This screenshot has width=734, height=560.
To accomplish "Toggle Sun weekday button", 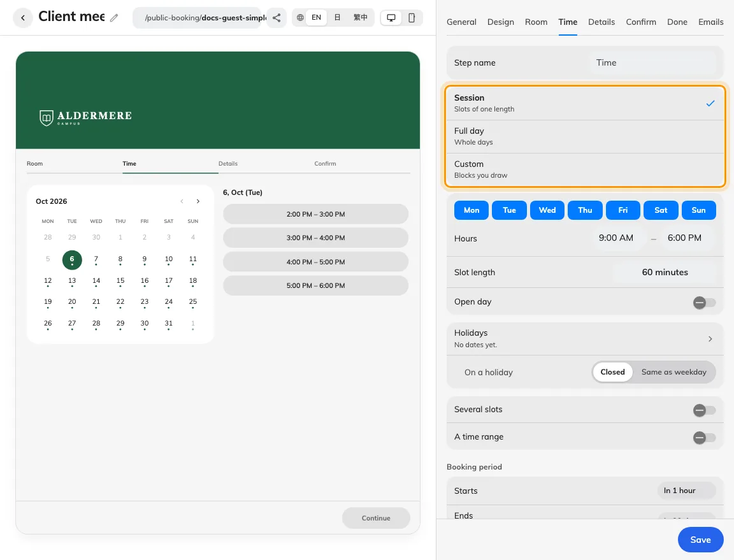I will (699, 210).
